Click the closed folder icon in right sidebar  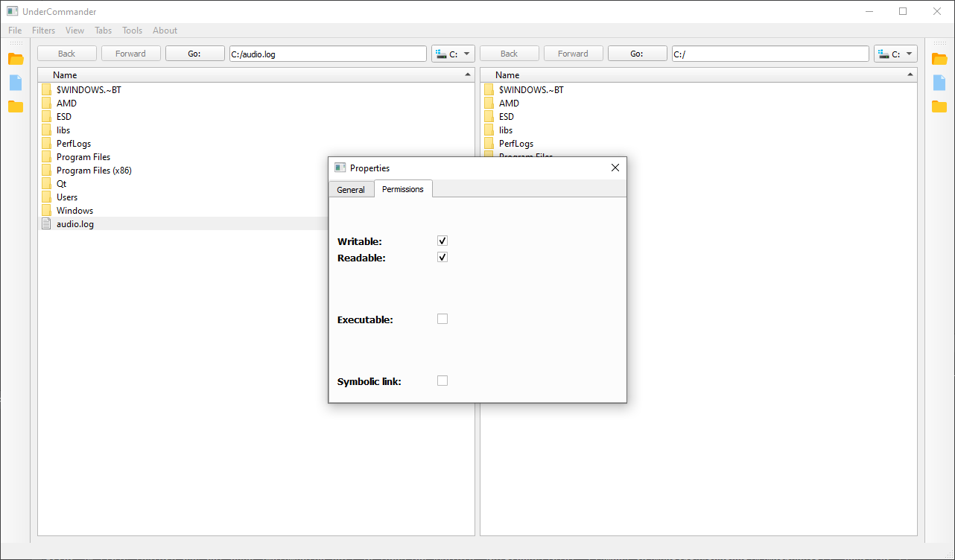point(939,106)
